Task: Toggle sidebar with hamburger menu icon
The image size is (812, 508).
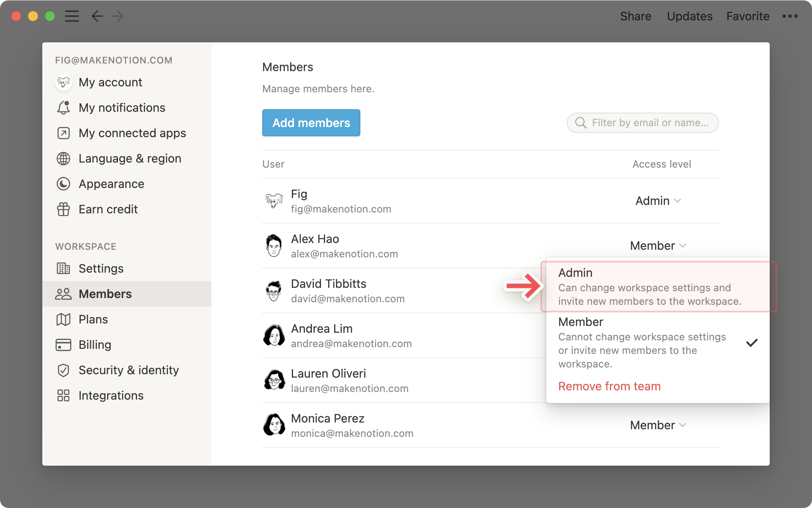Action: 72,16
